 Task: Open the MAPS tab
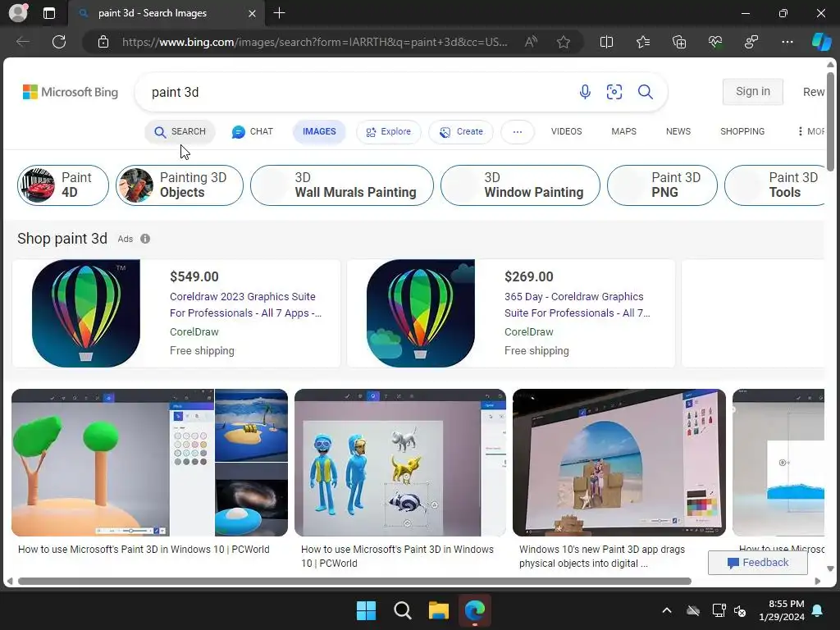click(623, 132)
